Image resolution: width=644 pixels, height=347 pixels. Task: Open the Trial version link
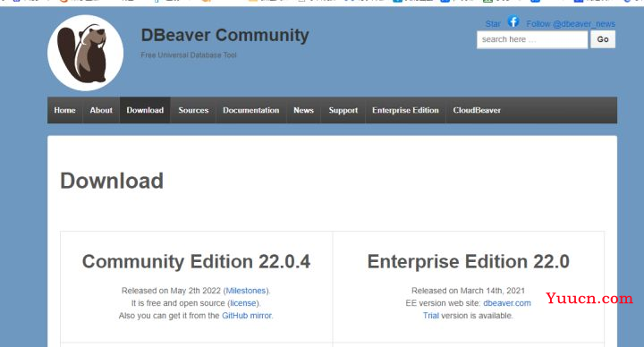[x=431, y=316]
